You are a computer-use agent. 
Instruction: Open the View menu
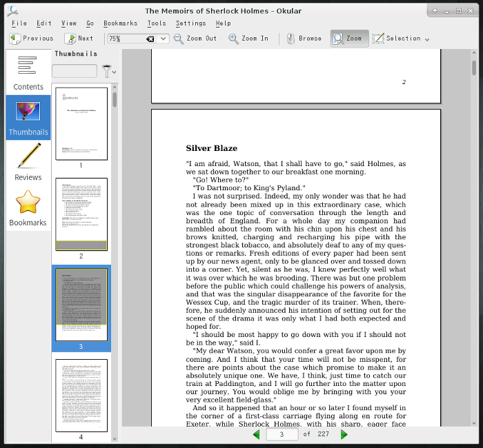(x=69, y=23)
